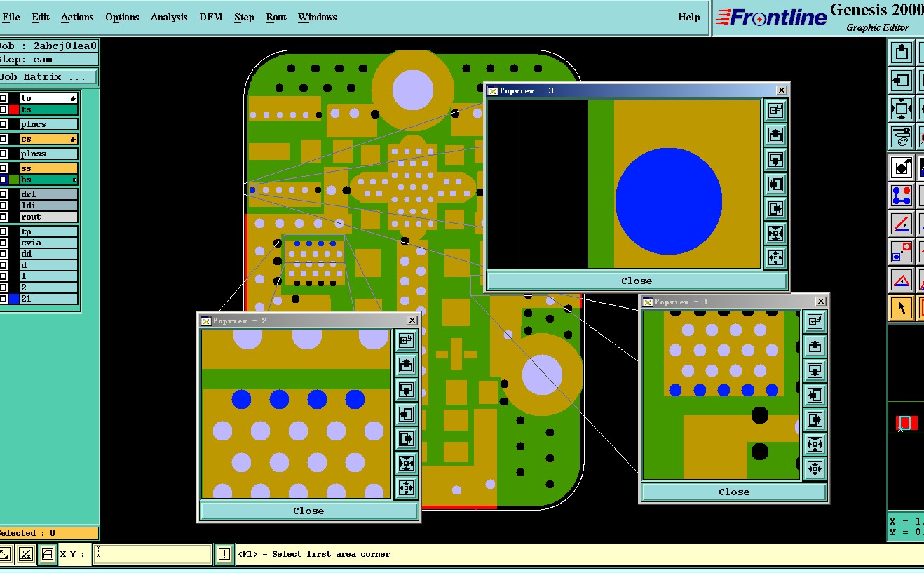This screenshot has height=573, width=924.
Task: Open the Rout menu
Action: point(276,17)
